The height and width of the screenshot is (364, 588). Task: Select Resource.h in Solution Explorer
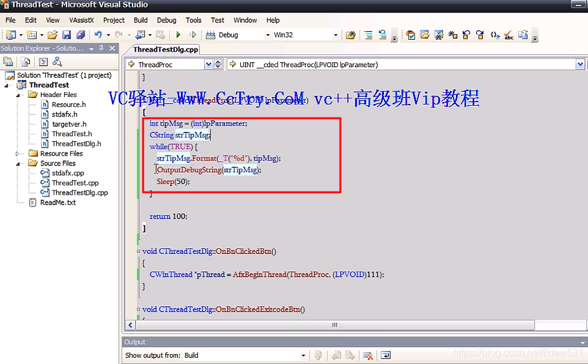[x=68, y=105]
